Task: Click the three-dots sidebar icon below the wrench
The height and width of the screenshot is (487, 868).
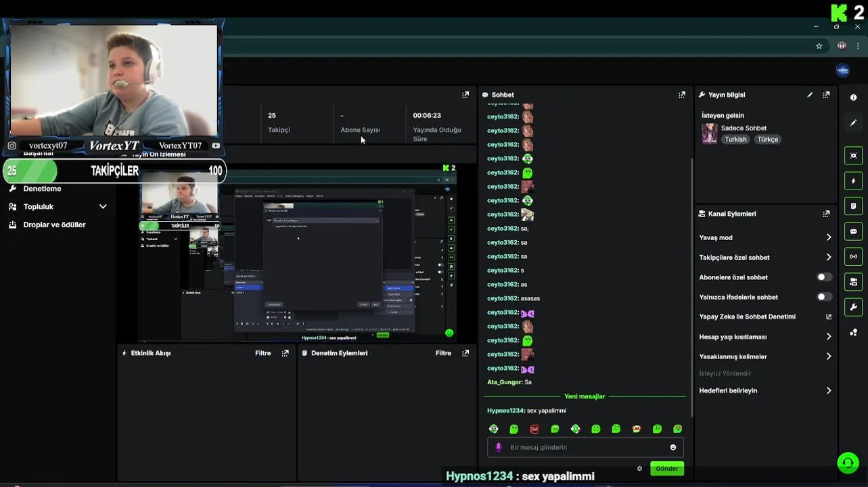Action: (x=853, y=332)
